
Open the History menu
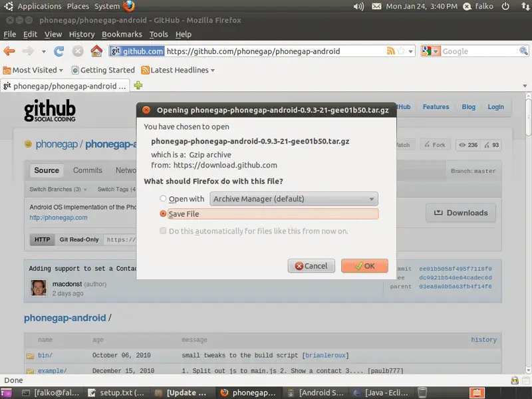(x=82, y=35)
